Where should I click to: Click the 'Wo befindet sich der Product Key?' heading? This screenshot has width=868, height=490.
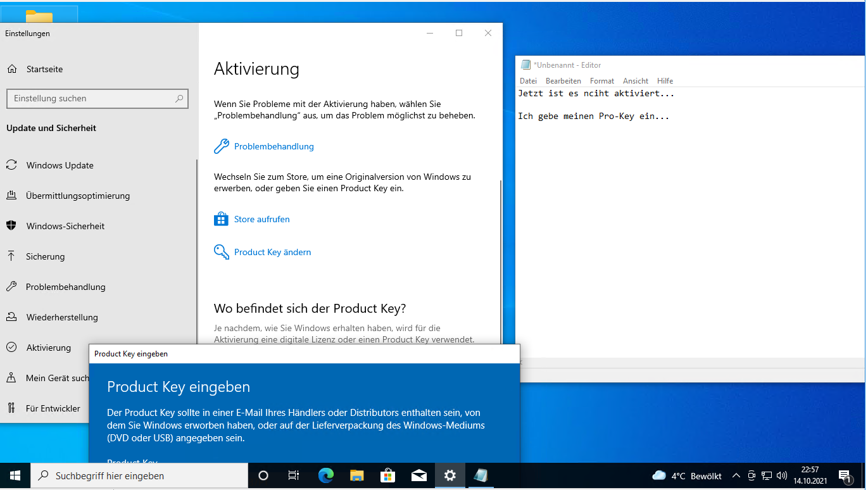310,308
